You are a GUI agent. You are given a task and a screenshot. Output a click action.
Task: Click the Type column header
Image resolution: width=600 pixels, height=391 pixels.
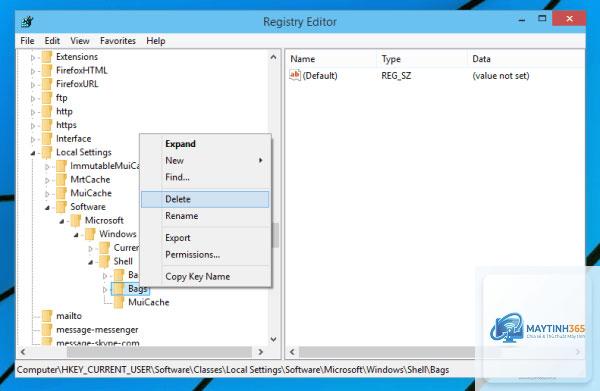(x=422, y=59)
